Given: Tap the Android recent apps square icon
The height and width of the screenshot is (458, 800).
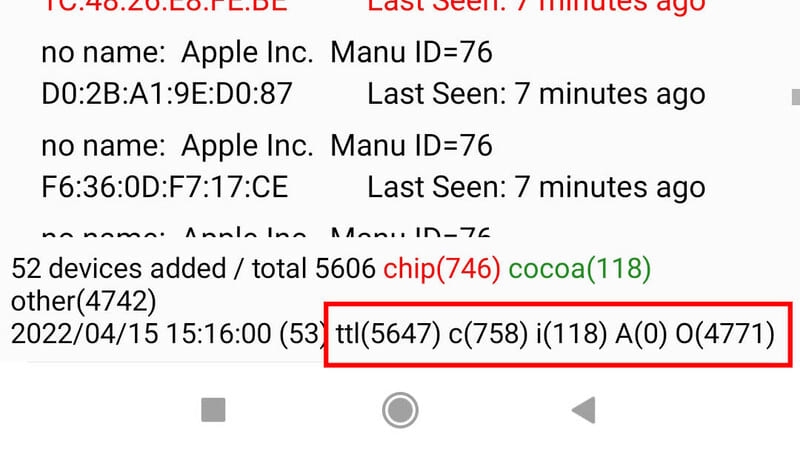Looking at the screenshot, I should 213,410.
